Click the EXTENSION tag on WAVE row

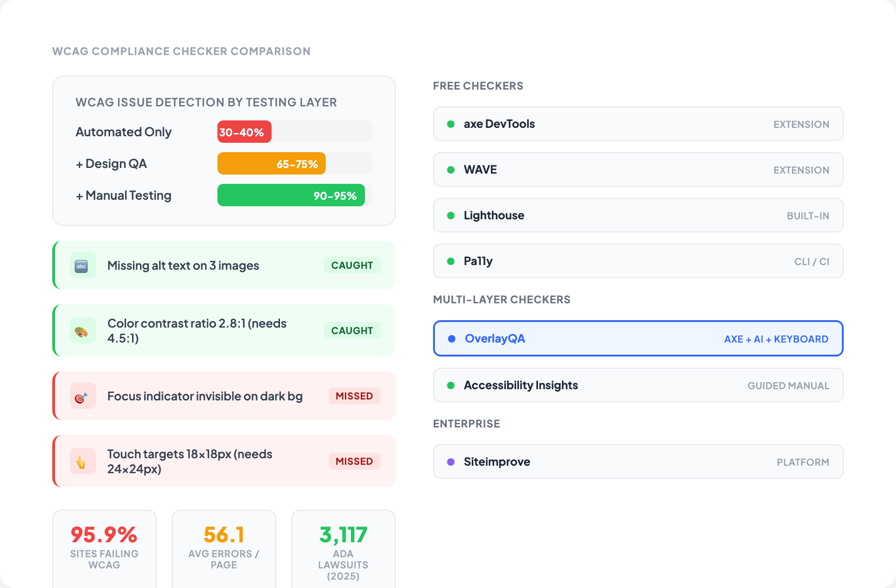[801, 170]
